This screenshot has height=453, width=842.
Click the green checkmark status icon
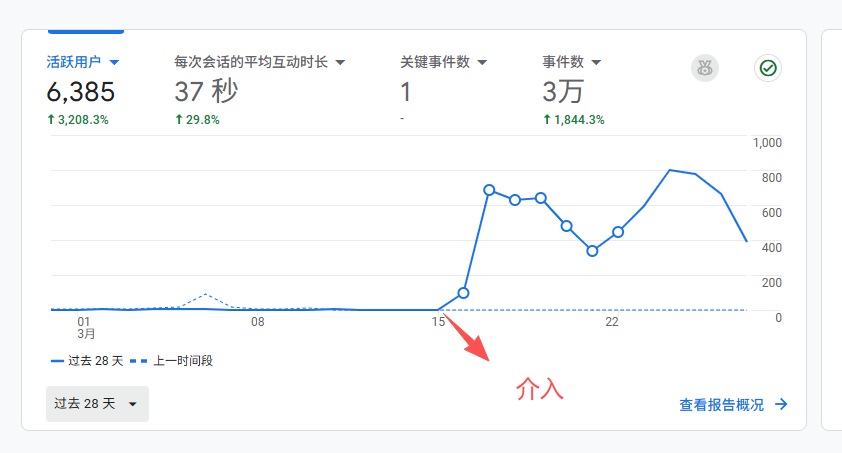pyautogui.click(x=767, y=68)
